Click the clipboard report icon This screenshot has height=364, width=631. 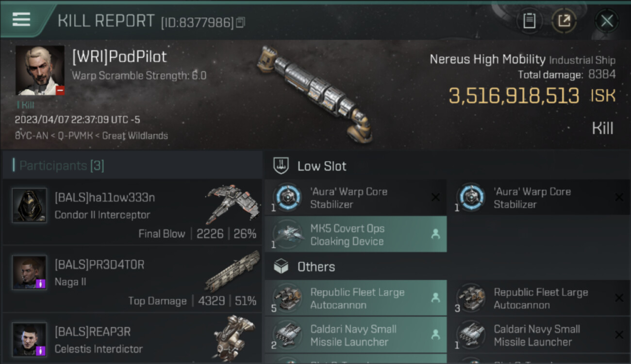[529, 21]
